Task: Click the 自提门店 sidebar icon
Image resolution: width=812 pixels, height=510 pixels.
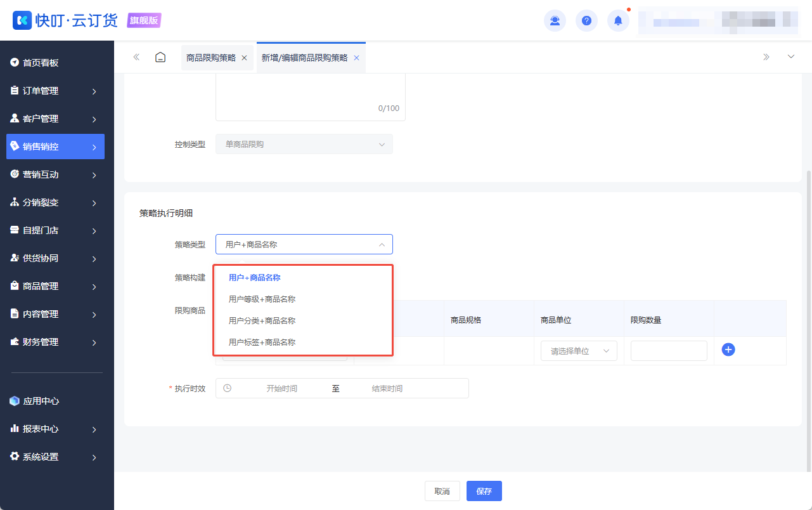Action: tap(15, 230)
